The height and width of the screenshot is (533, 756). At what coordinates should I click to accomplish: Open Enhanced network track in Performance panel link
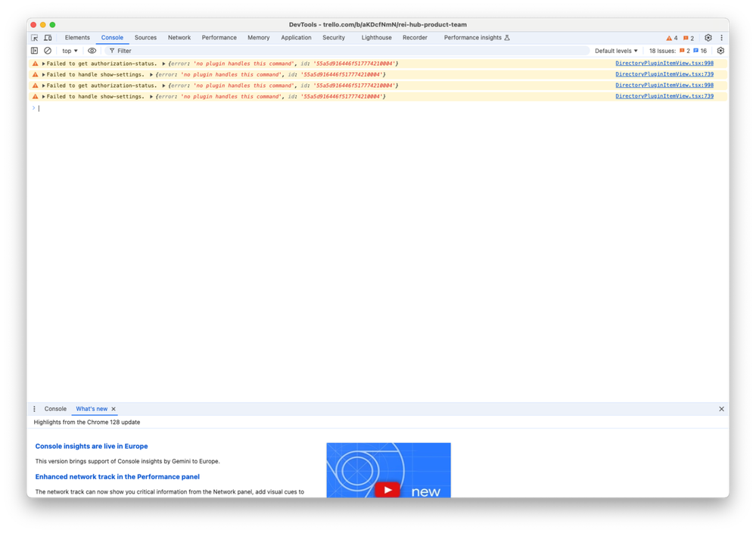point(117,477)
